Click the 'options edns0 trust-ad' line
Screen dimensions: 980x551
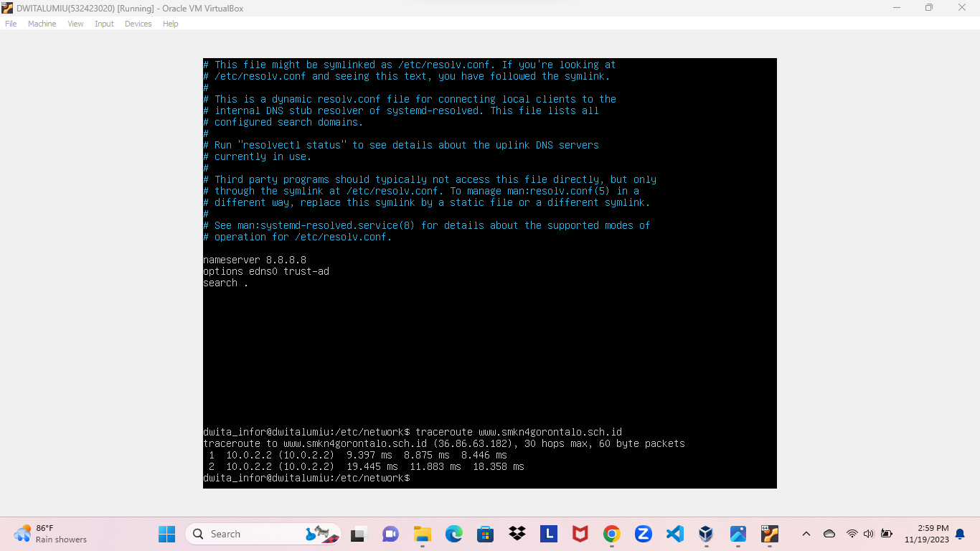tap(266, 271)
